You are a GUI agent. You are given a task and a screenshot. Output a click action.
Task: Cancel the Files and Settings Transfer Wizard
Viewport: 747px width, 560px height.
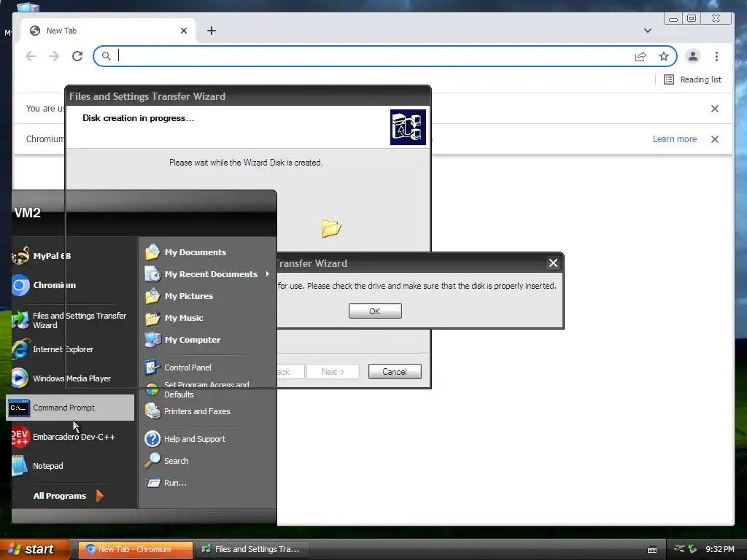(x=395, y=371)
